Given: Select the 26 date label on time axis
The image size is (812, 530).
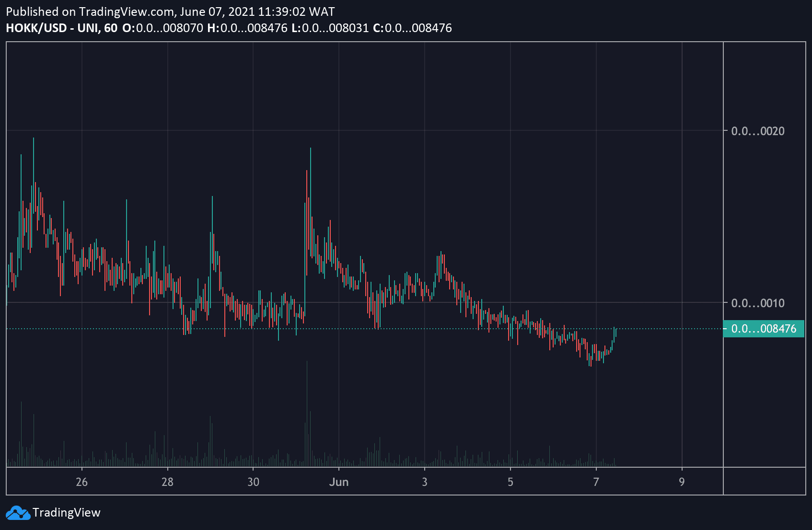Looking at the screenshot, I should pos(81,482).
